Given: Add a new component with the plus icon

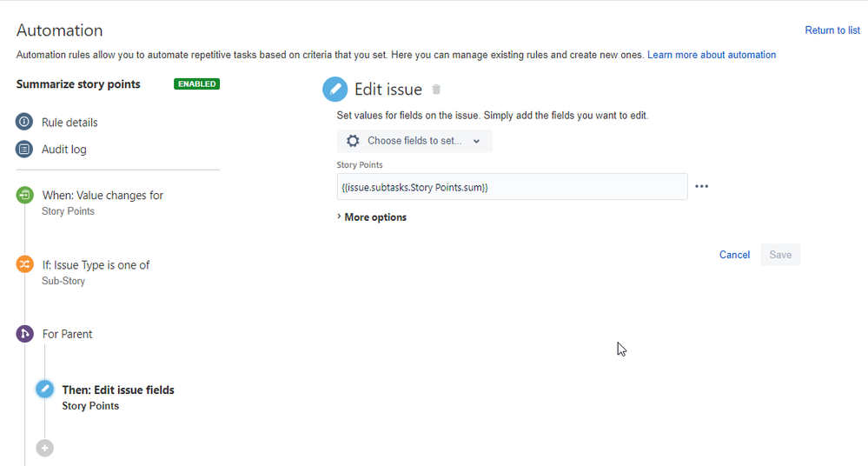Looking at the screenshot, I should (45, 448).
